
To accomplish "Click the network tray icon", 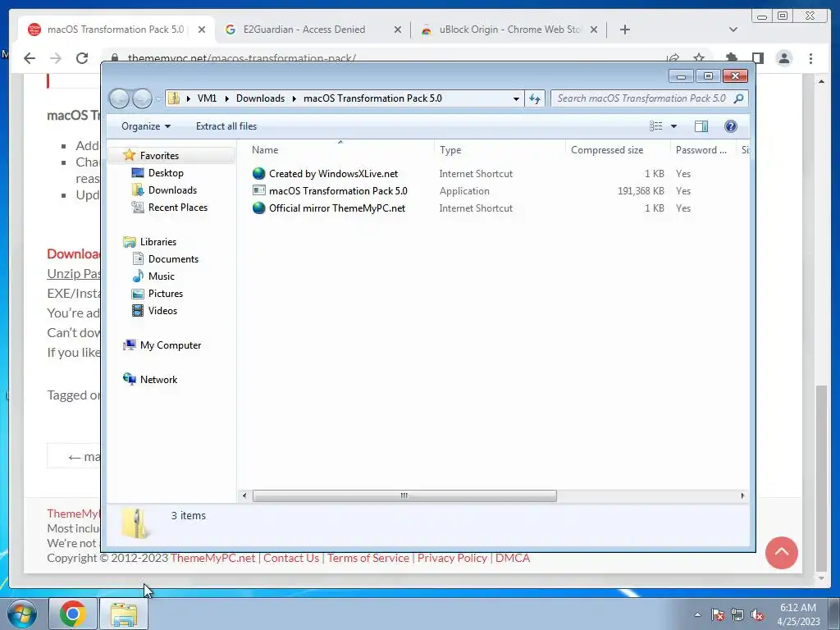I will 737,614.
